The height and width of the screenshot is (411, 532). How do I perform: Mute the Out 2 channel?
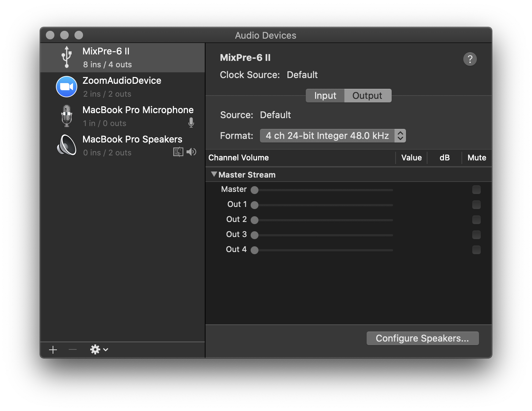click(476, 219)
